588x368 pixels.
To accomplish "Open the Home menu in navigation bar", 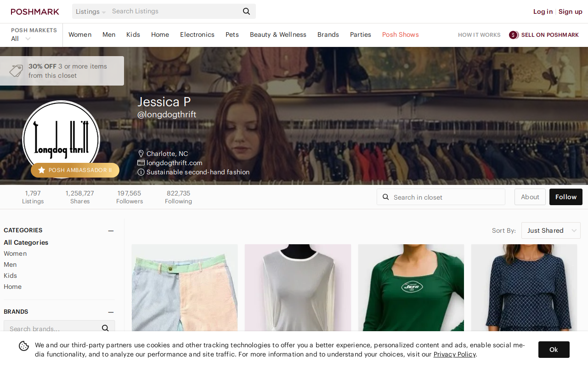I will click(160, 34).
